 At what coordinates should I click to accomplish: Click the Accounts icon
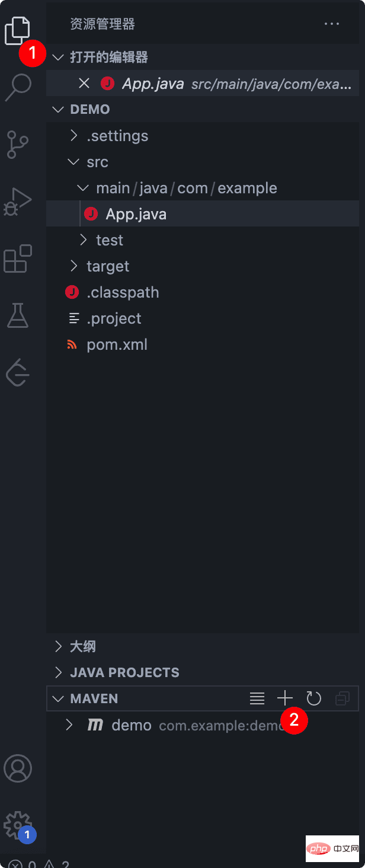(x=18, y=768)
